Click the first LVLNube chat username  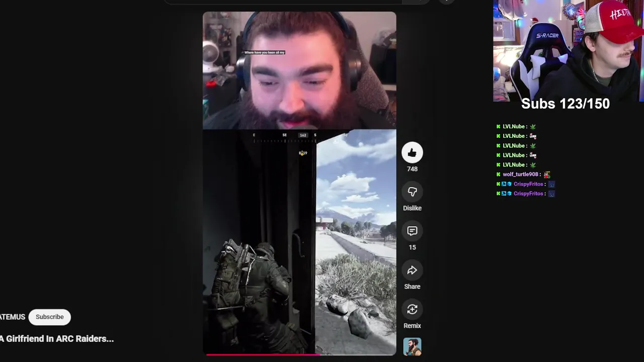coord(514,127)
